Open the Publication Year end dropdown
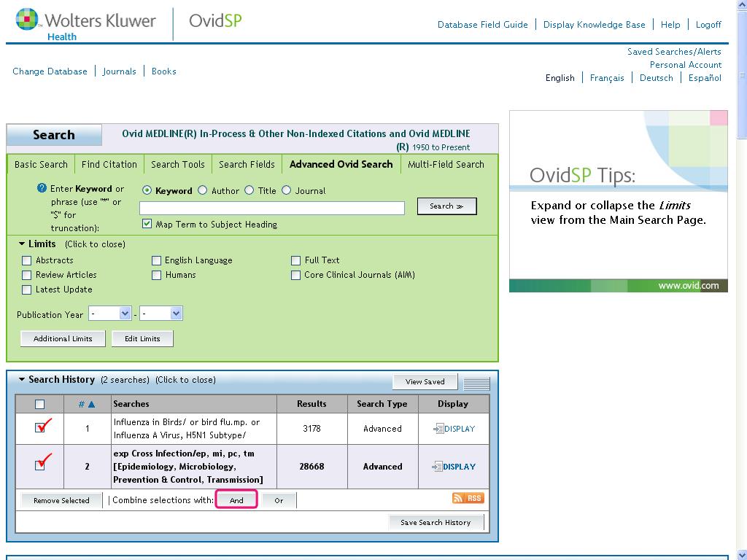This screenshot has height=560, width=747. [161, 314]
